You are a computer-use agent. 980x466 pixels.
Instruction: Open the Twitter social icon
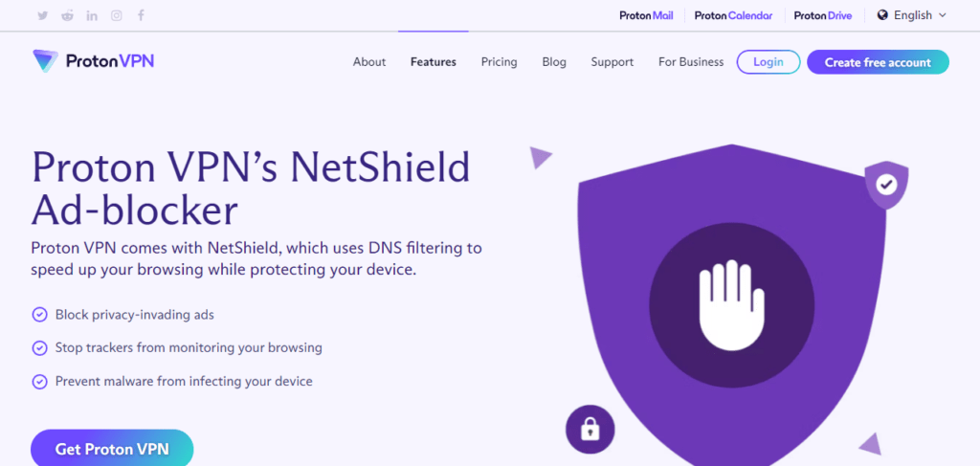43,15
